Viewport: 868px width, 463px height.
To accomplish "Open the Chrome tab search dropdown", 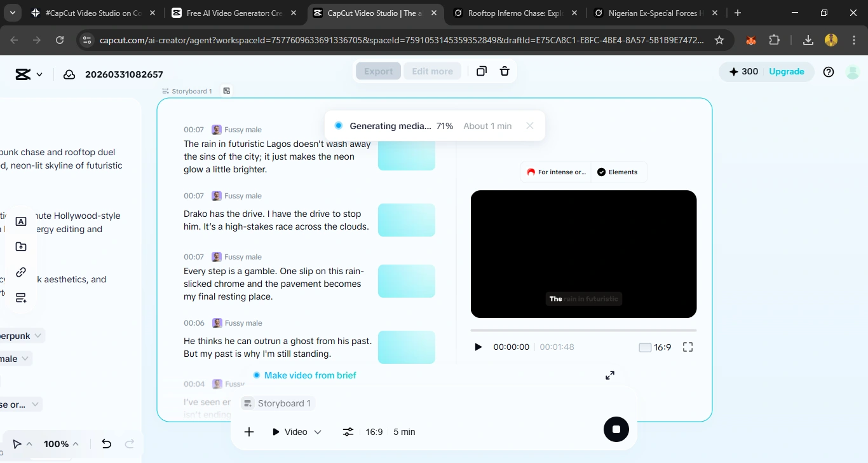I will tap(13, 13).
